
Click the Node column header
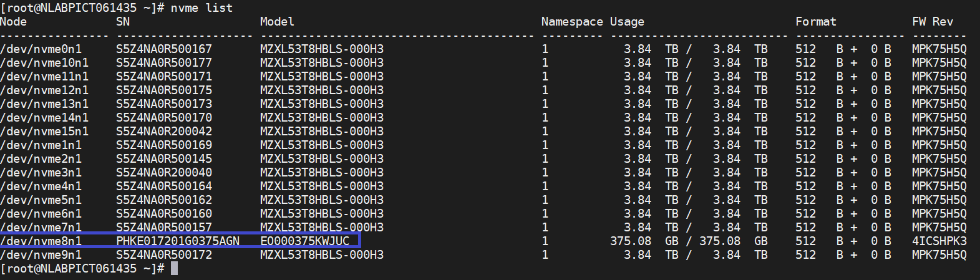tap(14, 22)
